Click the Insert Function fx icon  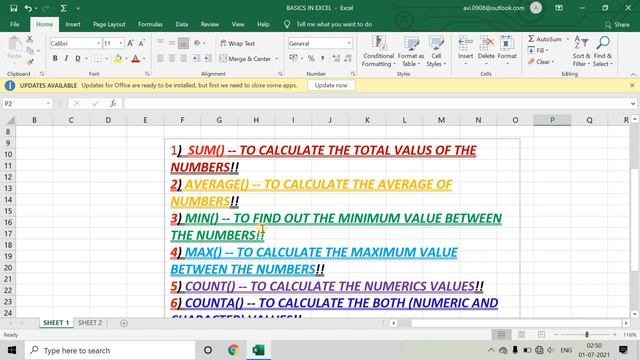(113, 104)
